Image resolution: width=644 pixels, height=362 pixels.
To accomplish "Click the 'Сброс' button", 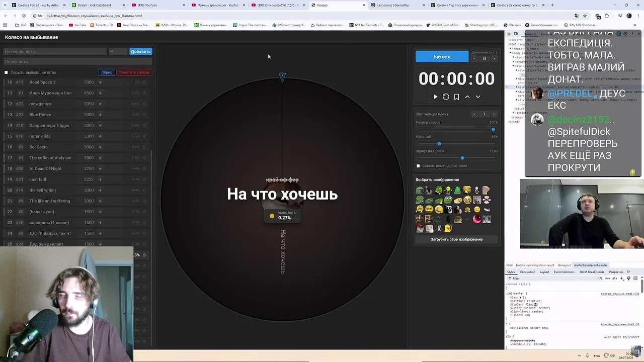I will tap(107, 72).
